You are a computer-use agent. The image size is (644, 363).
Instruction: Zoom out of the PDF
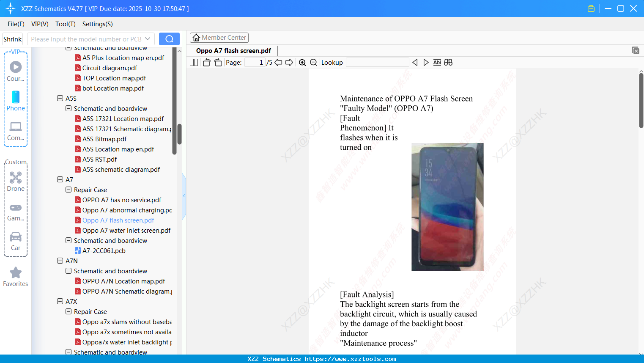pos(314,63)
